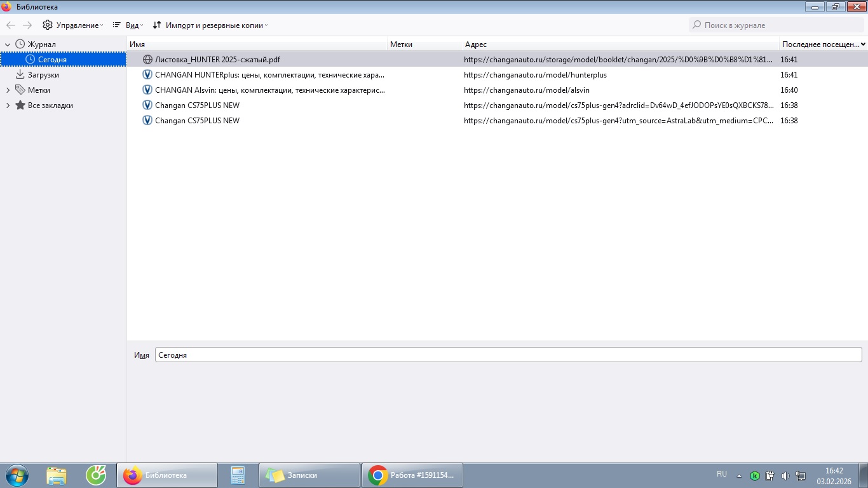Screen dimensions: 868x488
Task: Click the Show desktop strip beside the taskbar clock
Action: (x=864, y=475)
